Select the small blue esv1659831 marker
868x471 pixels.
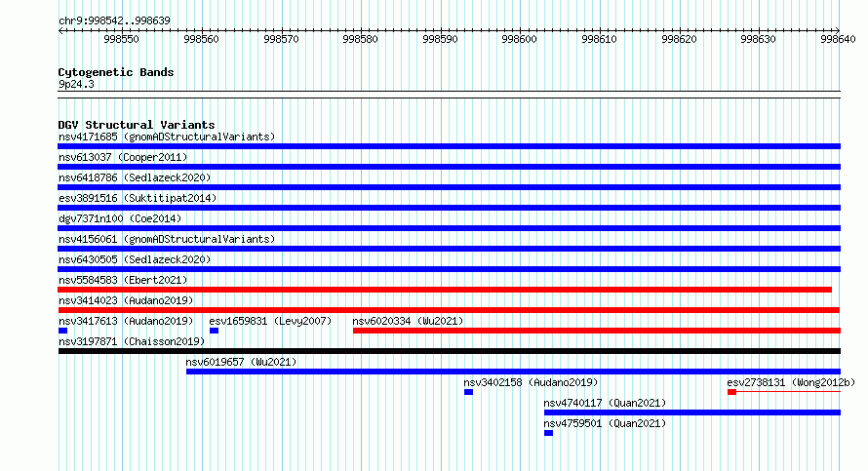(x=214, y=331)
